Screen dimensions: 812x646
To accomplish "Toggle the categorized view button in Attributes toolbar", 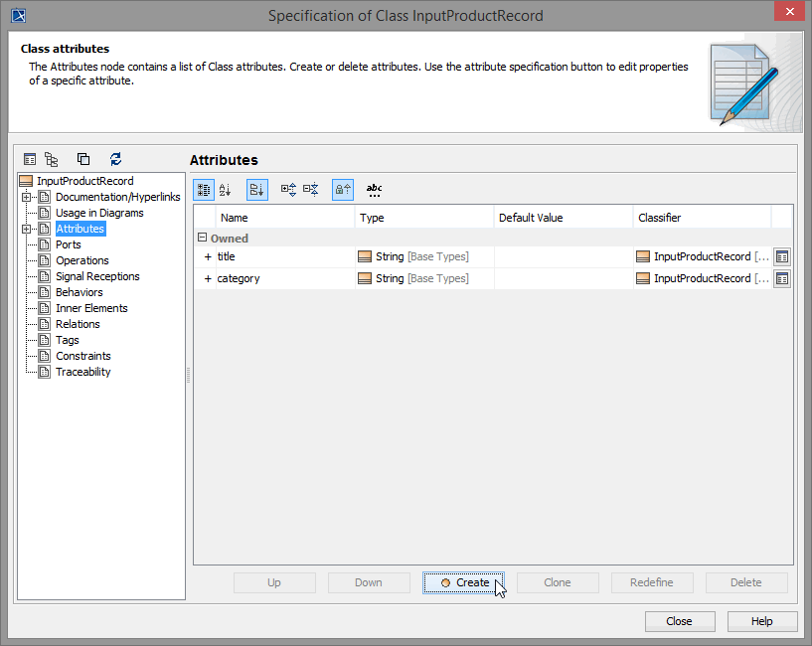I will [203, 189].
